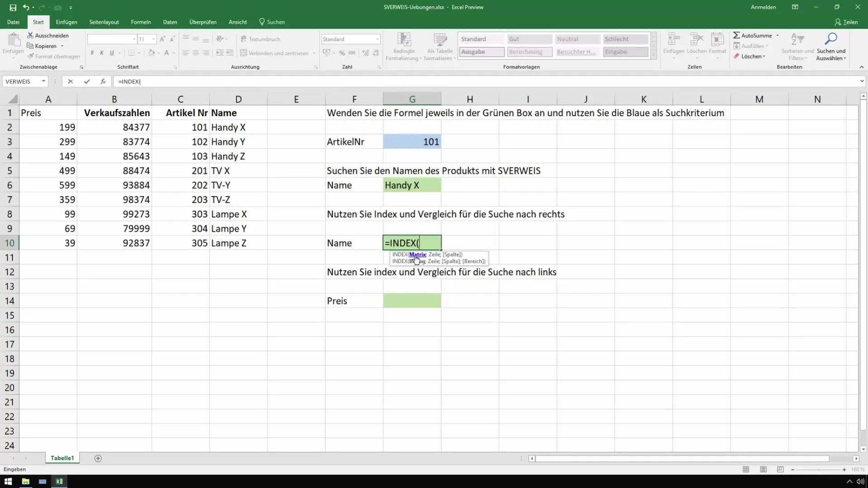
Task: Click the Format übertragen paintbrush
Action: coord(31,56)
